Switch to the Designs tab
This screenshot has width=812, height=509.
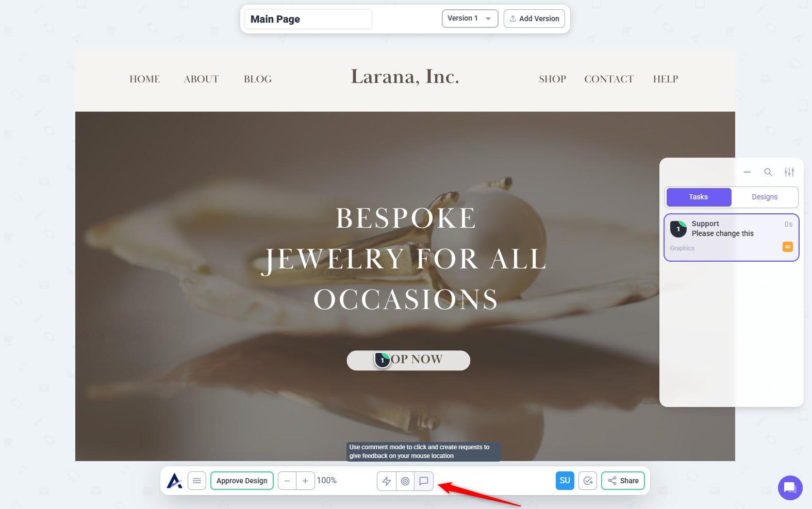coord(764,197)
